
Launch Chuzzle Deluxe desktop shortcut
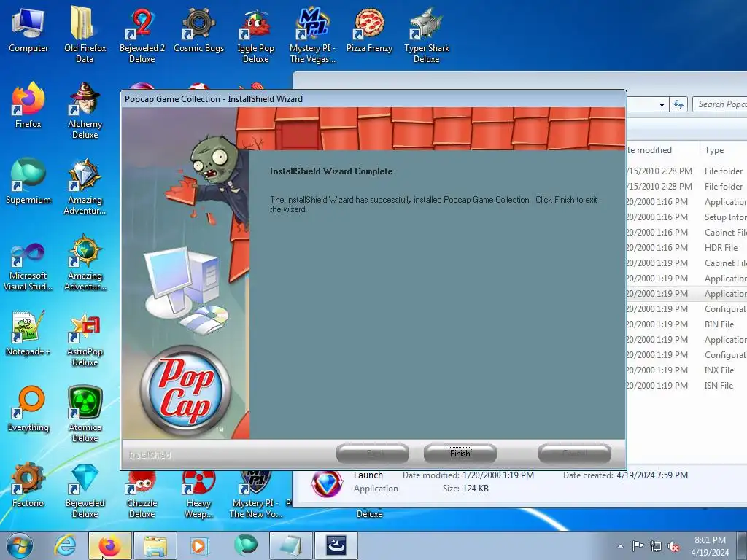pos(142,495)
